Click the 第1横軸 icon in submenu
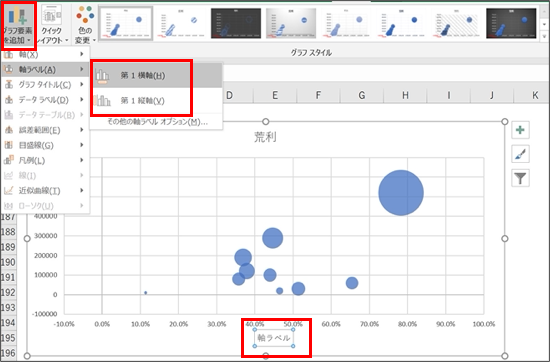 pos(102,76)
